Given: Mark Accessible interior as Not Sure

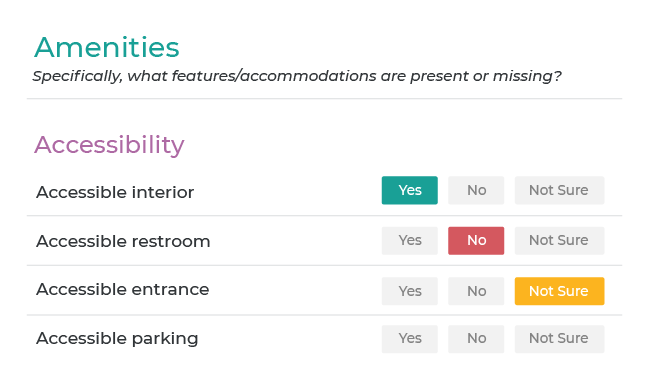Looking at the screenshot, I should pos(559,190).
